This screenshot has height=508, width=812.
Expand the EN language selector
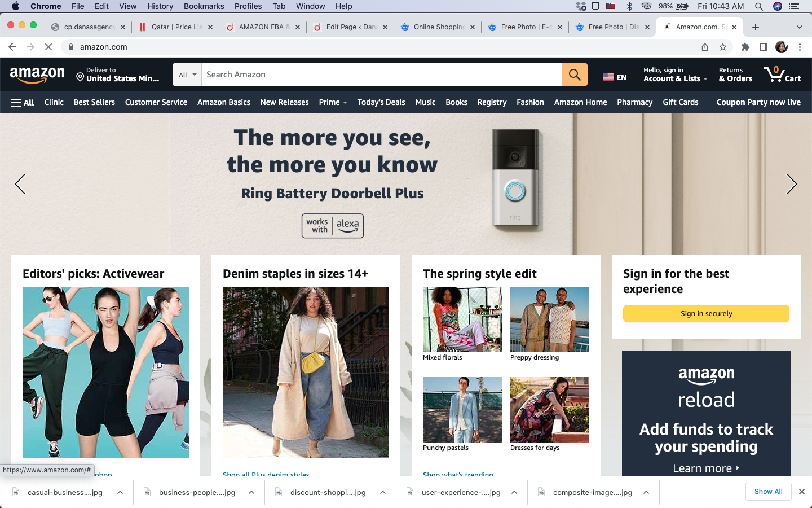[x=615, y=77]
